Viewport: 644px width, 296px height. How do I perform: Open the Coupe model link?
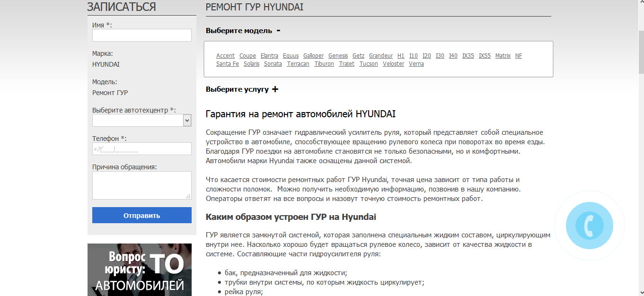coord(247,56)
